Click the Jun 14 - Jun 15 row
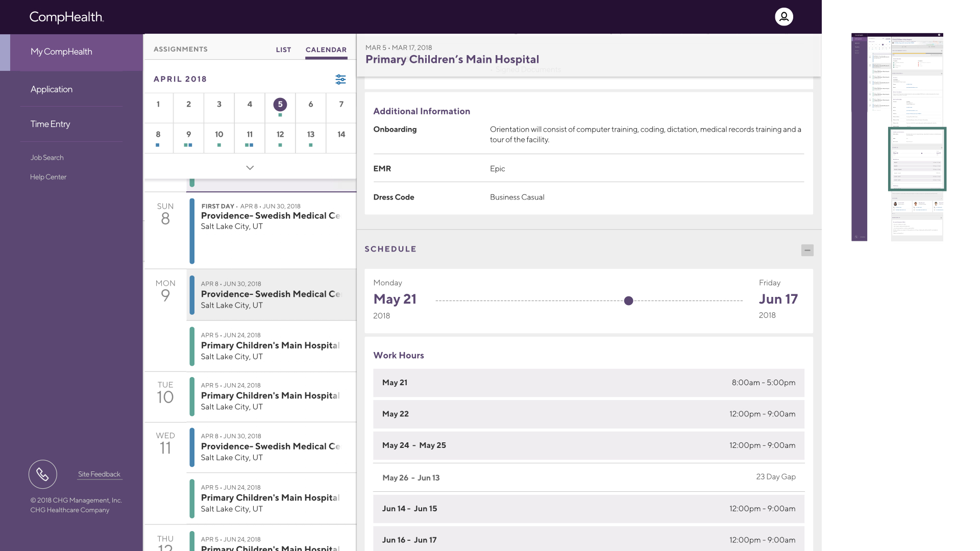The image size is (980, 551). [589, 509]
